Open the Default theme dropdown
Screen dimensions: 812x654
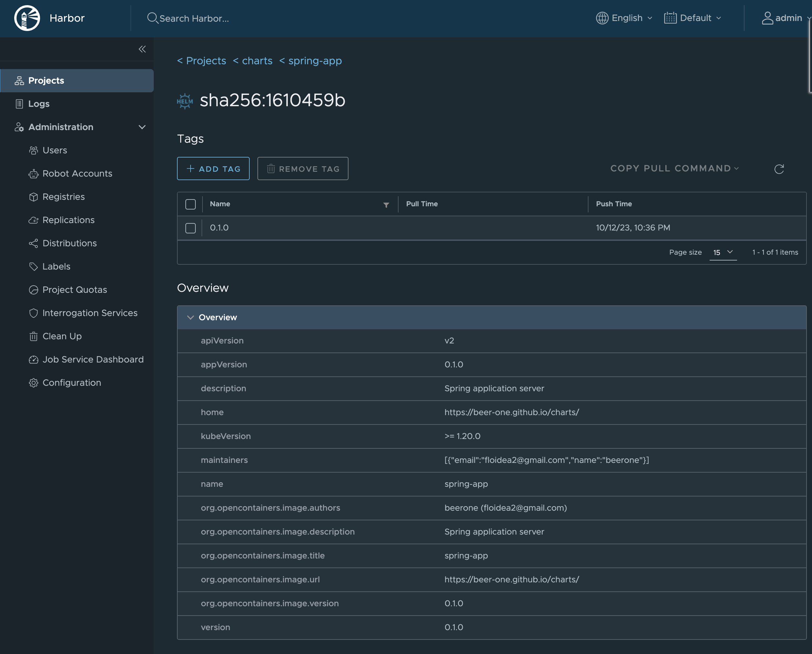coord(693,18)
